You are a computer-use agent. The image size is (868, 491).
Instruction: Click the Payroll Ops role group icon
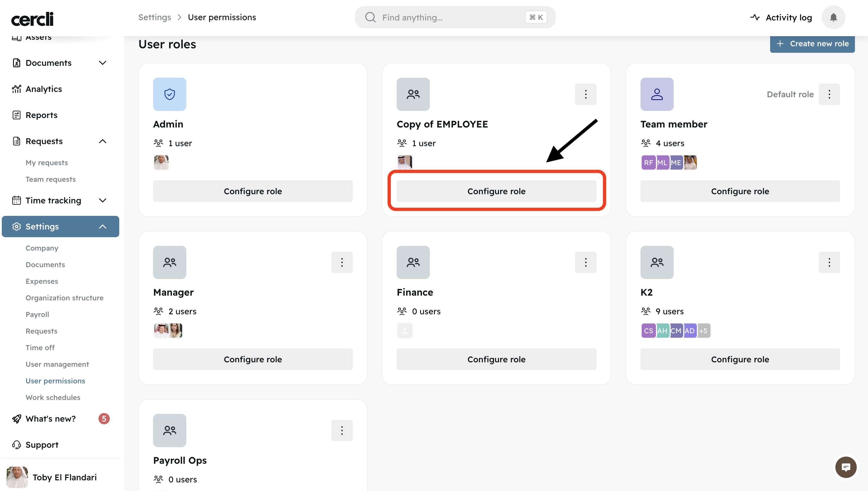[x=170, y=430]
